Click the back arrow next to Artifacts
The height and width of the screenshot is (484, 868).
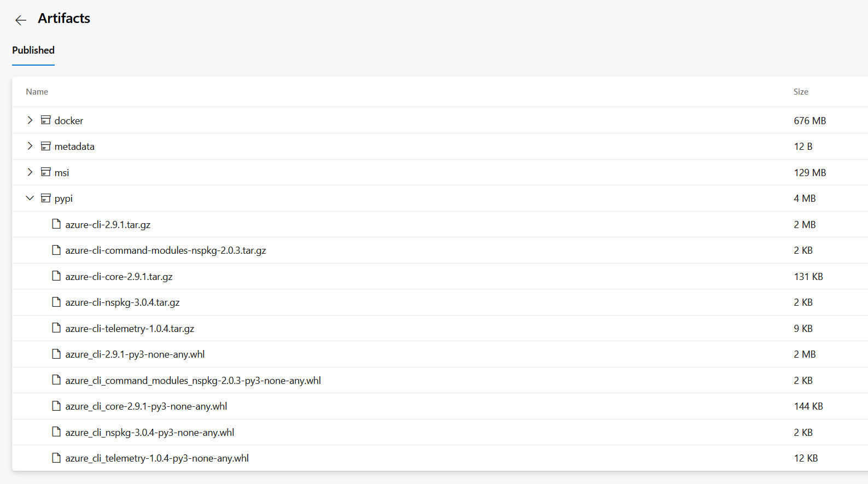pyautogui.click(x=21, y=20)
